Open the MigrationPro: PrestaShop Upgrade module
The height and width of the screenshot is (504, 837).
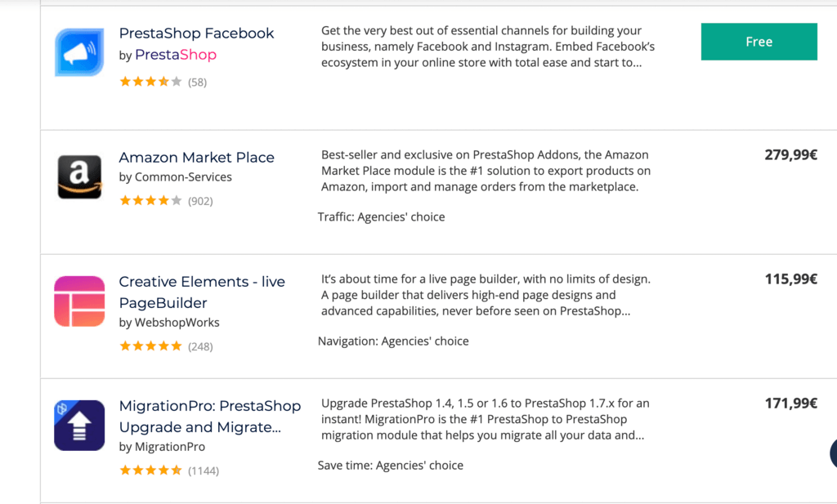(210, 416)
